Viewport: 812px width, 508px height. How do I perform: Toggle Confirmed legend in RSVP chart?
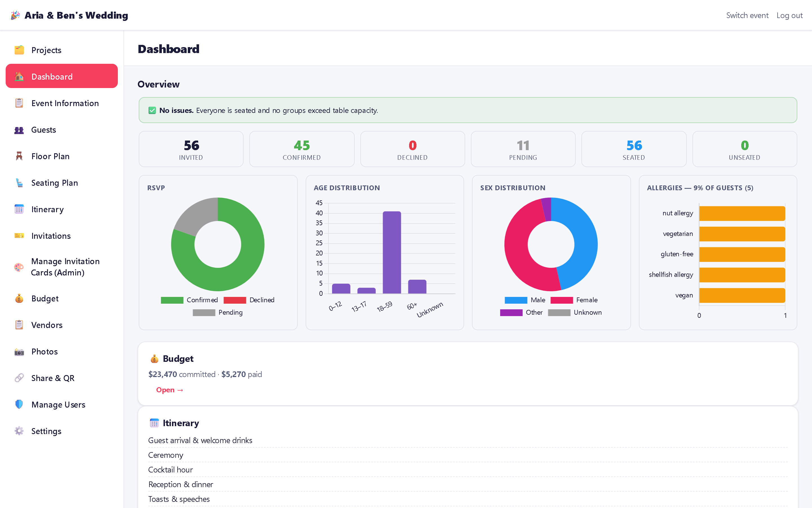click(189, 300)
